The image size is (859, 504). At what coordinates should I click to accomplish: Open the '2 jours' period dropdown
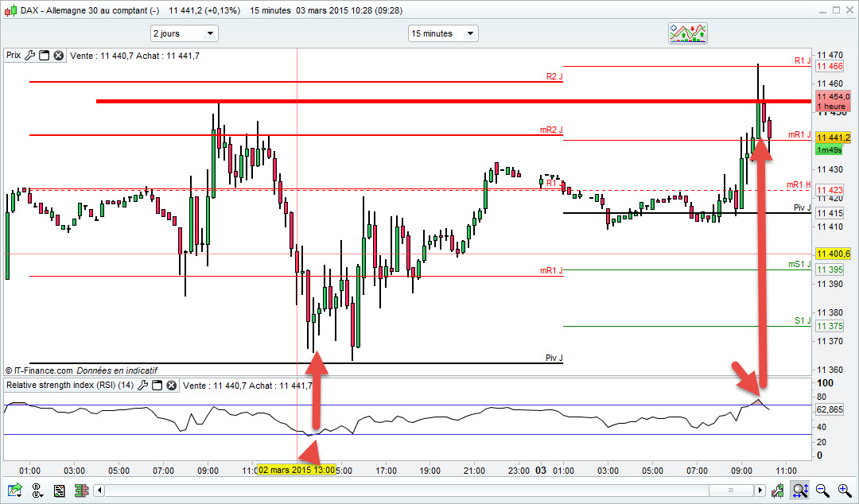[x=185, y=33]
